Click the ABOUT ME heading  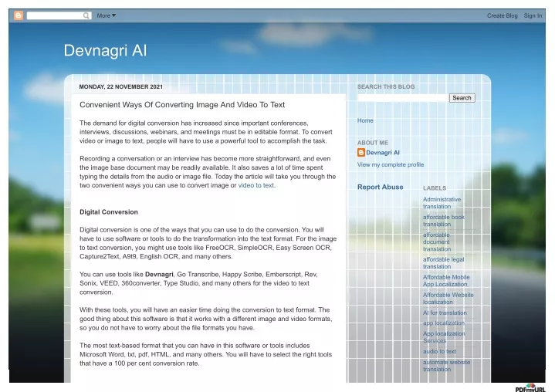click(x=372, y=143)
